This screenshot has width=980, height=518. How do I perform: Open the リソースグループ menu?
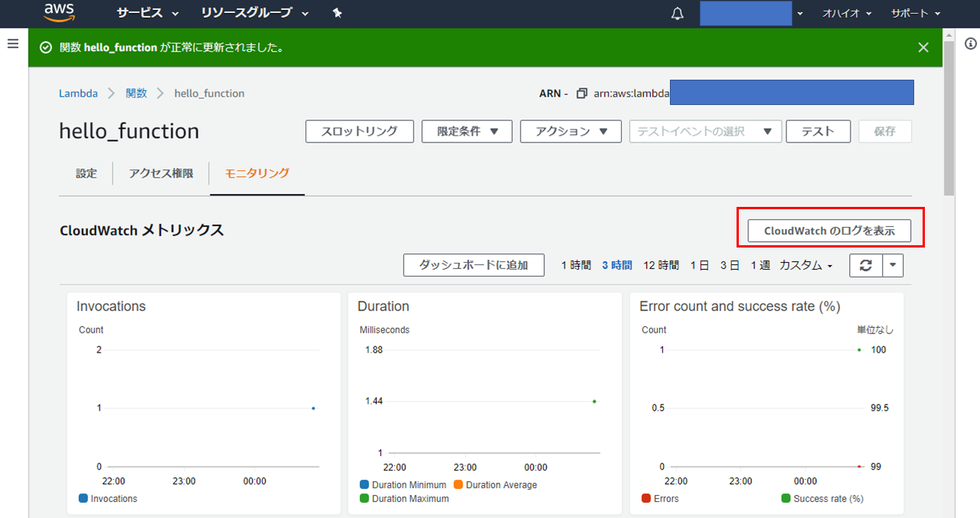tap(255, 13)
